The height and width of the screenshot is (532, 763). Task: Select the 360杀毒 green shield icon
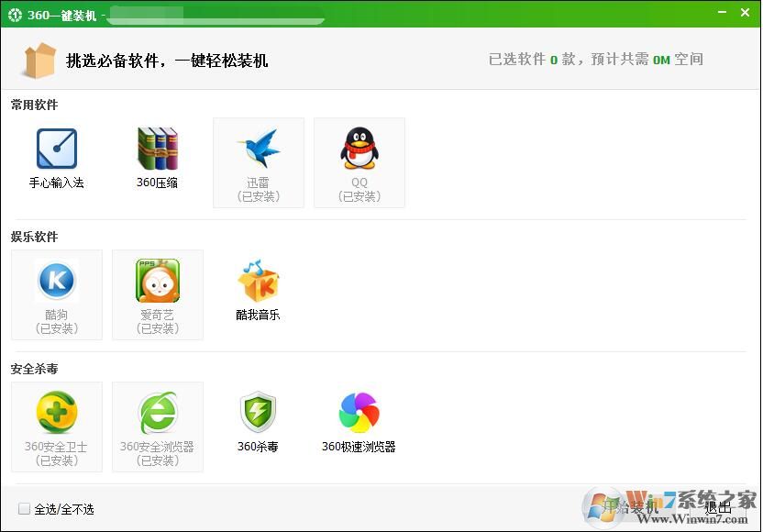click(x=259, y=412)
